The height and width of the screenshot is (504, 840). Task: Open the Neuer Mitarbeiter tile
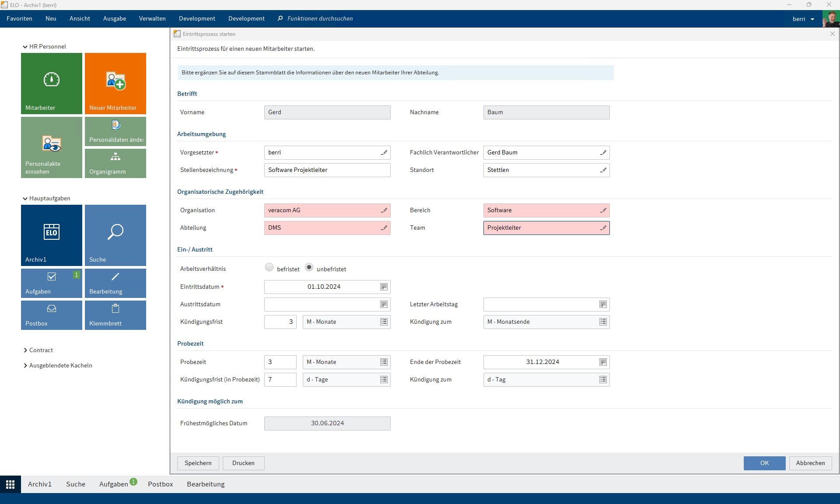pos(115,84)
